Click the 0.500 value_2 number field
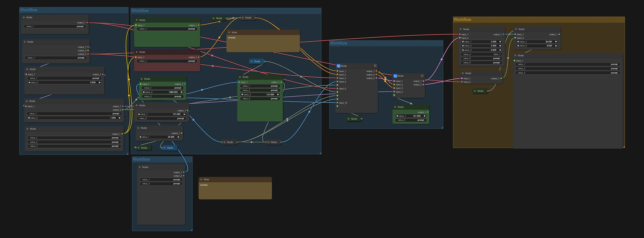This screenshot has height=238, width=644. coord(64,82)
